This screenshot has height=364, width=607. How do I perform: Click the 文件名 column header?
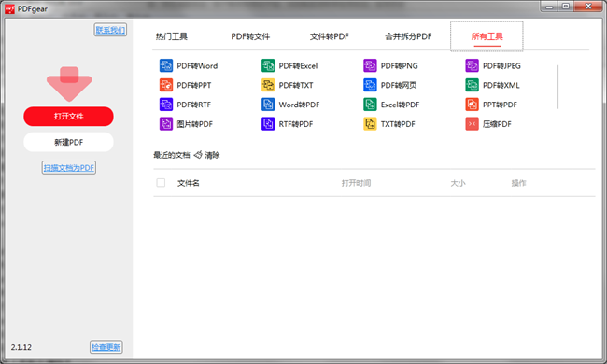pos(188,183)
